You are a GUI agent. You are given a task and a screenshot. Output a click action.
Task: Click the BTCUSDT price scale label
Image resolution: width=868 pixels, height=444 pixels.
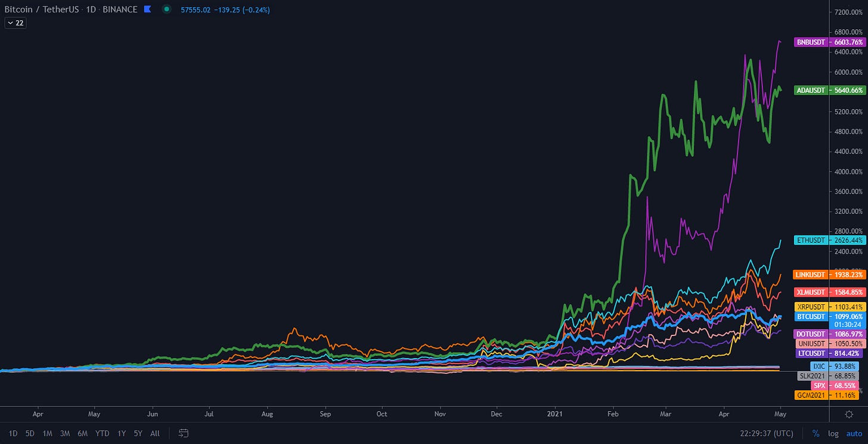click(829, 316)
